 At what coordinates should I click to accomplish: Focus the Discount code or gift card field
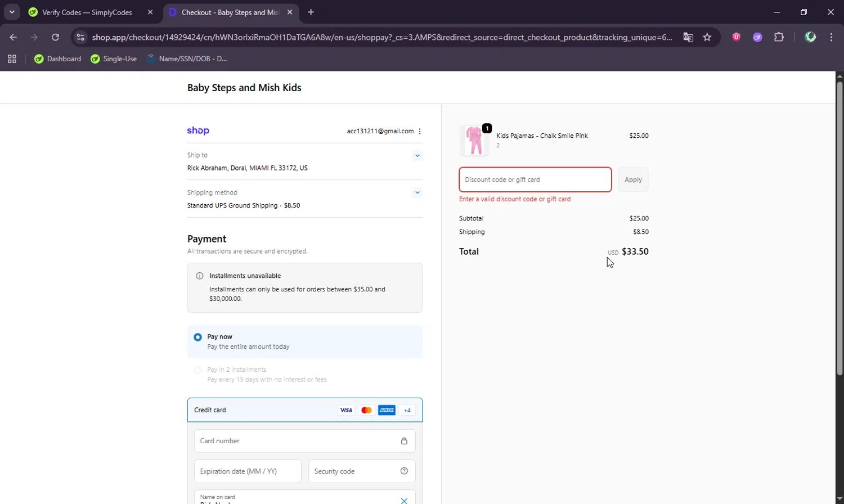coord(535,180)
